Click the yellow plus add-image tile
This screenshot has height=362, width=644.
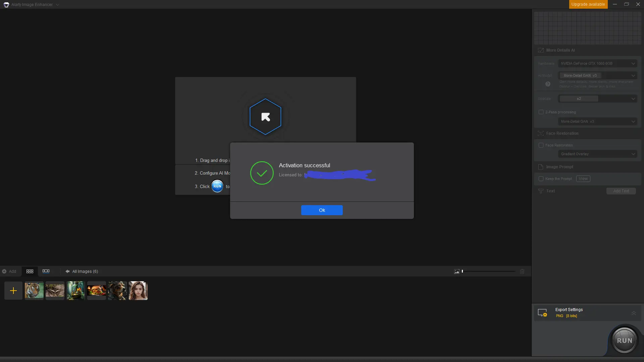click(13, 291)
